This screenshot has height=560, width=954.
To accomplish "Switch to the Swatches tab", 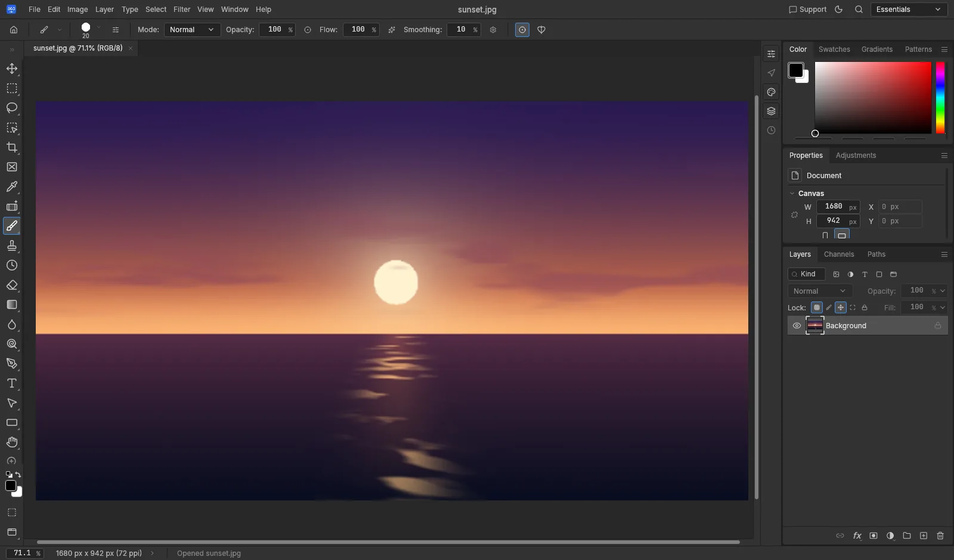I will click(x=834, y=49).
